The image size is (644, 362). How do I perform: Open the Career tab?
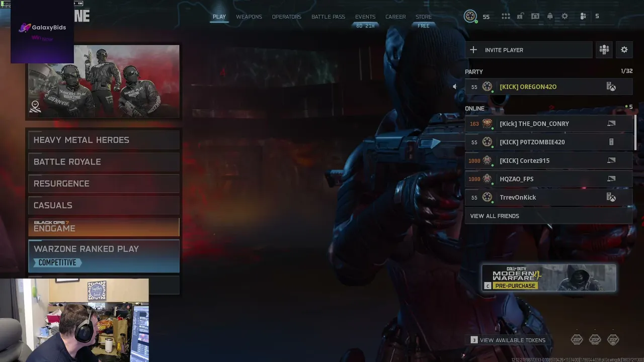tap(395, 17)
